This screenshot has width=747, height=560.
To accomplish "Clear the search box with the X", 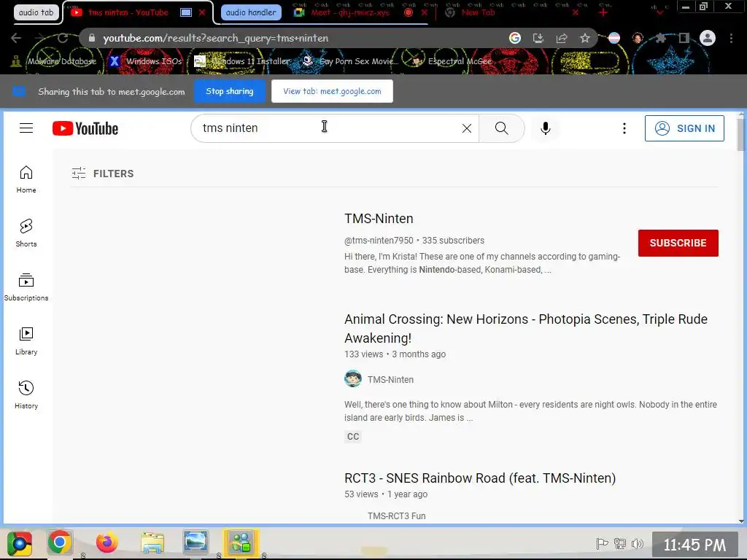I will [466, 128].
